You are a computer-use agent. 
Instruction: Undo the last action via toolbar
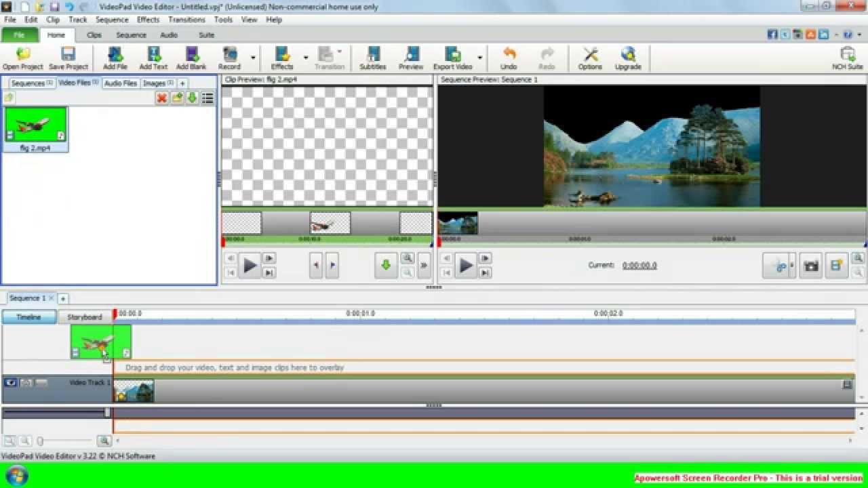pyautogui.click(x=509, y=59)
